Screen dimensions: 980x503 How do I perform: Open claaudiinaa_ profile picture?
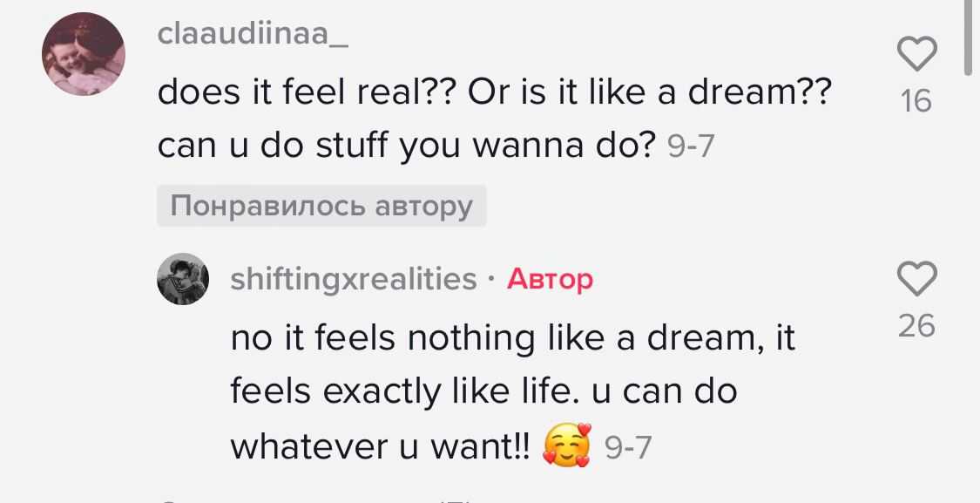(84, 54)
